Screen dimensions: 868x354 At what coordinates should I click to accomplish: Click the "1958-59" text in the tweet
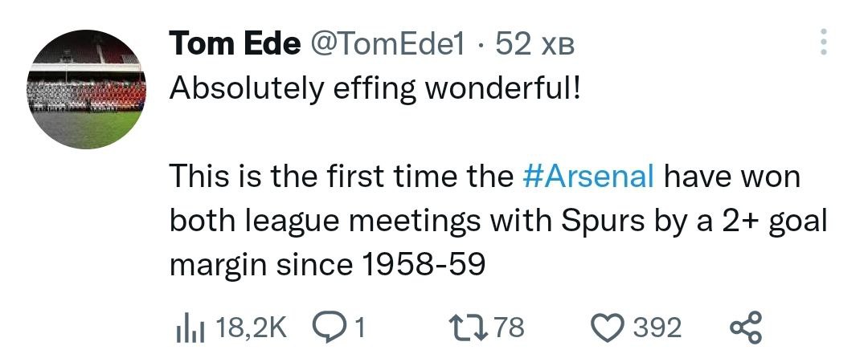pyautogui.click(x=426, y=264)
